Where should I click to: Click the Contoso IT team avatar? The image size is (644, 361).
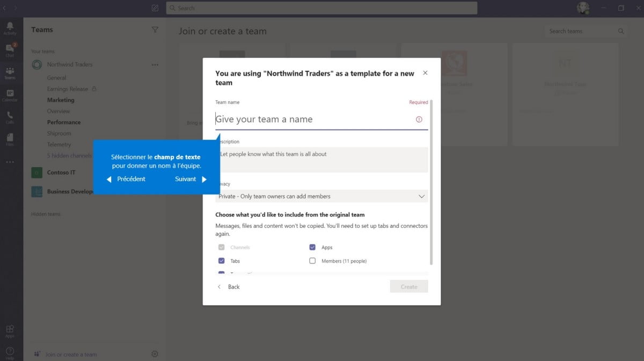click(37, 172)
